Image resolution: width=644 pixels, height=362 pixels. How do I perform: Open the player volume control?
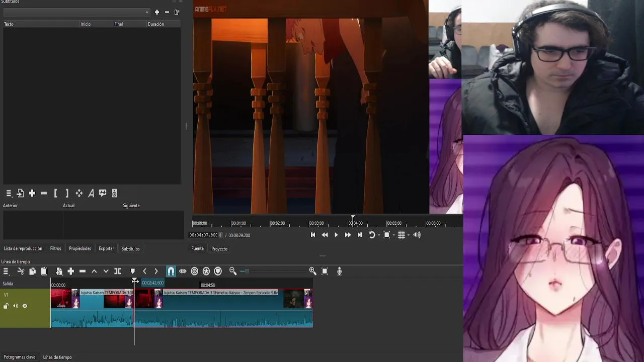[x=417, y=235]
